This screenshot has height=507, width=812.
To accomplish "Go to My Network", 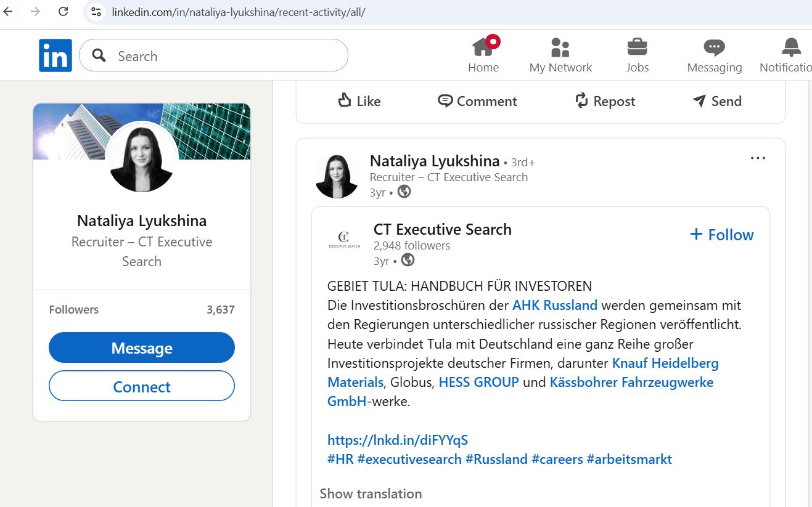I will click(560, 48).
